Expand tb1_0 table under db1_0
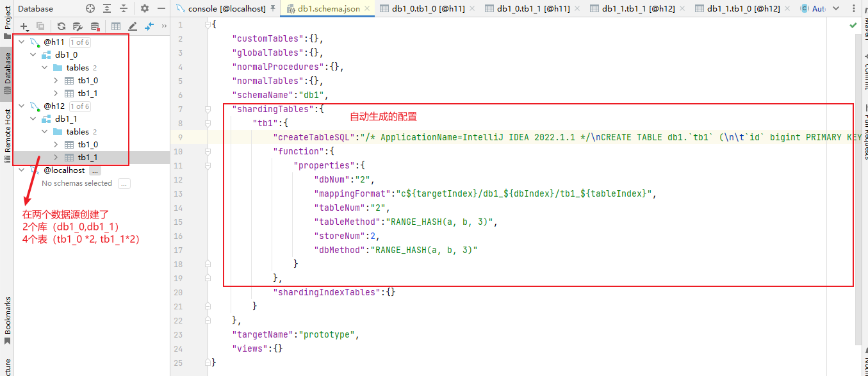The image size is (868, 376). pyautogui.click(x=56, y=80)
